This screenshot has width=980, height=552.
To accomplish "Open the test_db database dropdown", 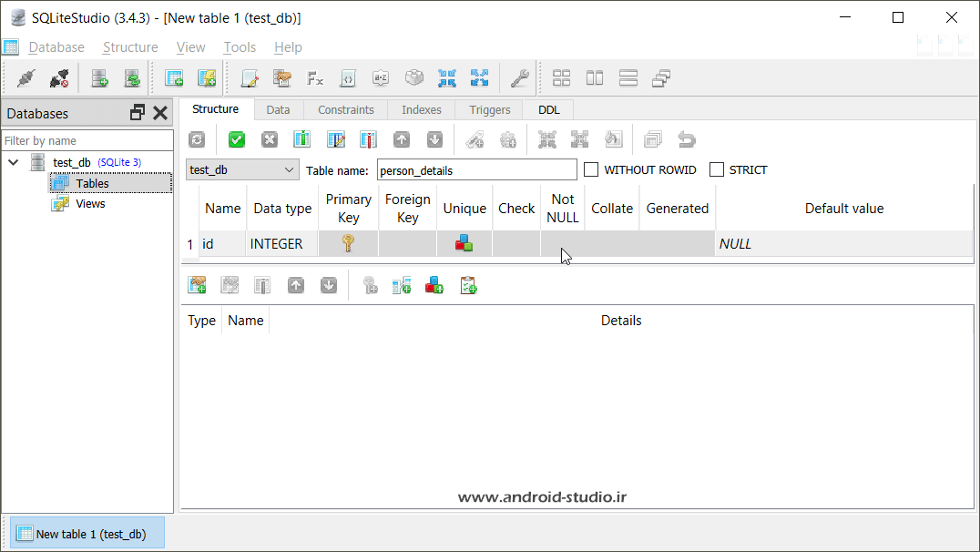I will click(x=242, y=169).
